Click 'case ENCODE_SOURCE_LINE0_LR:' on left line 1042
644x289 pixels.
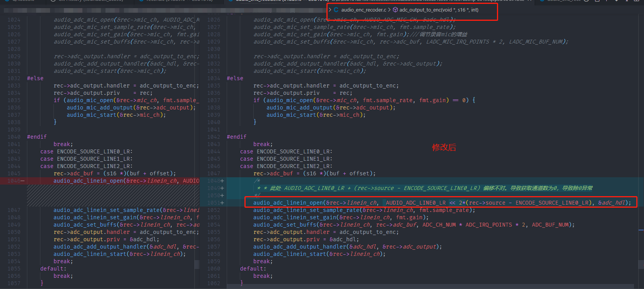tap(86, 151)
